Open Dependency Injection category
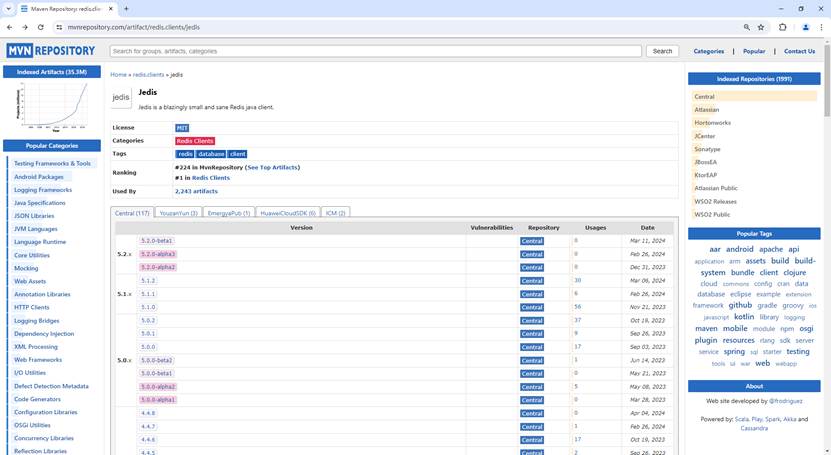 click(44, 334)
